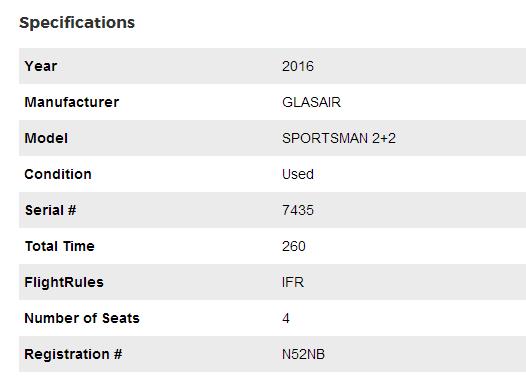The image size is (526, 385).
Task: Select the FlightRules label
Action: (x=64, y=282)
